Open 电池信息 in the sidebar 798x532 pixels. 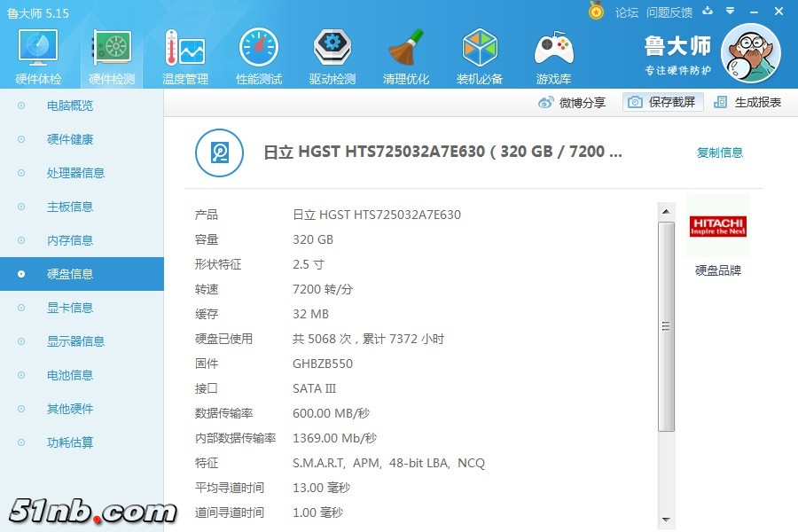pos(69,375)
